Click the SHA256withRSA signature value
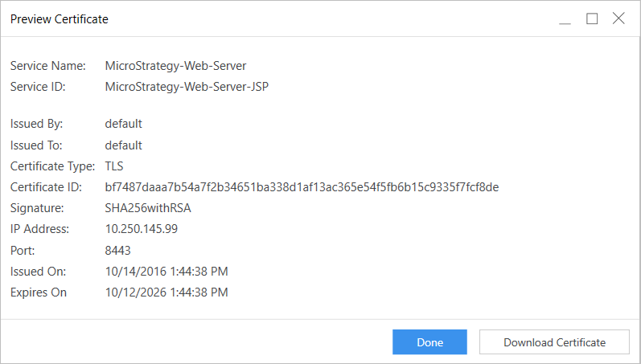The height and width of the screenshot is (364, 641). pos(148,208)
